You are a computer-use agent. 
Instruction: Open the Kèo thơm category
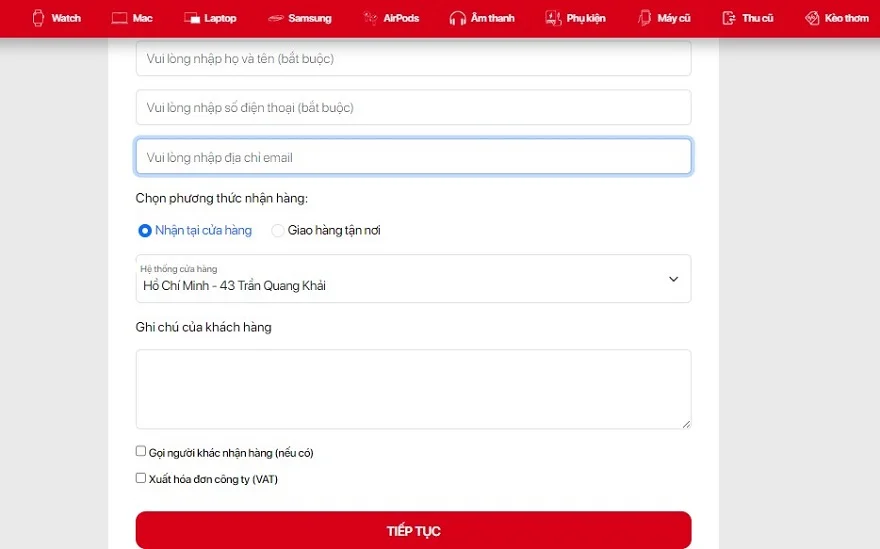coord(847,18)
